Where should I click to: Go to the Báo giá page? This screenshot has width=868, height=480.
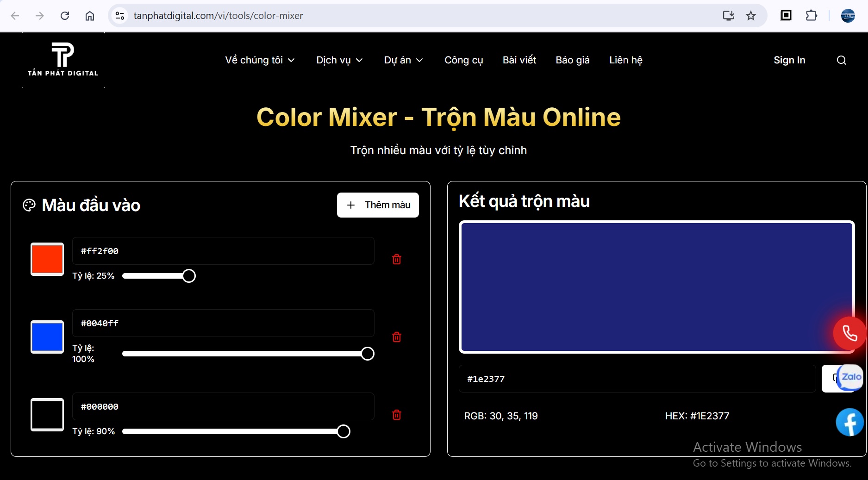572,60
